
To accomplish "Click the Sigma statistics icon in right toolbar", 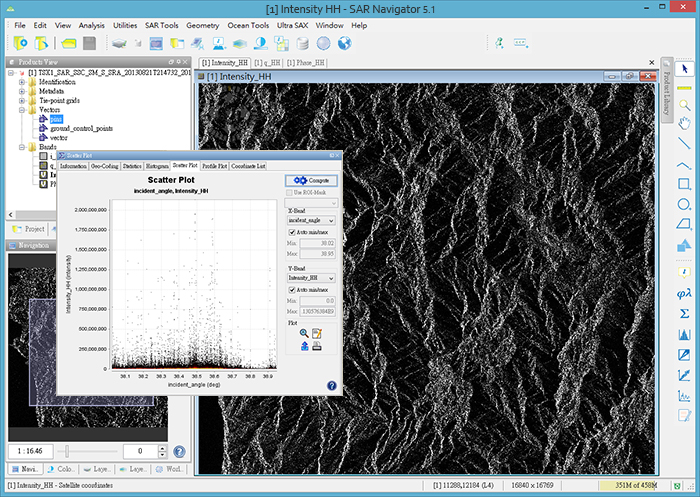I will click(684, 313).
